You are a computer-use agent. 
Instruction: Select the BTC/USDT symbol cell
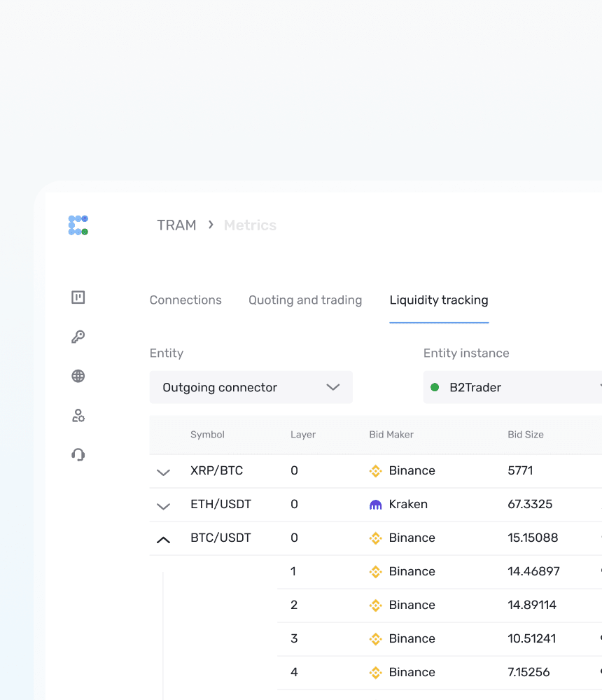(x=220, y=538)
